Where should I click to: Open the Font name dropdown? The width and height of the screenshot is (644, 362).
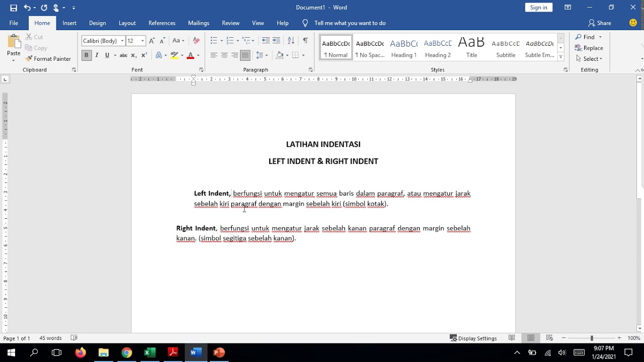pos(122,41)
